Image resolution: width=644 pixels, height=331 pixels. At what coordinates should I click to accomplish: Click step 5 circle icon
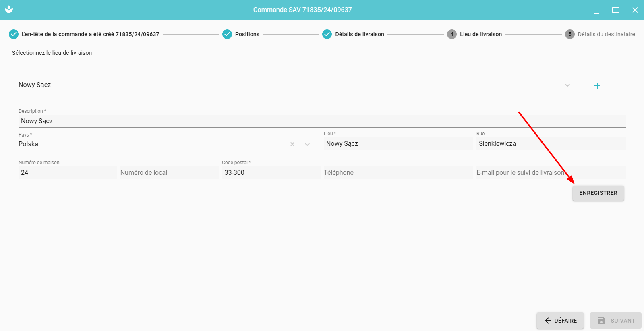[x=569, y=34]
